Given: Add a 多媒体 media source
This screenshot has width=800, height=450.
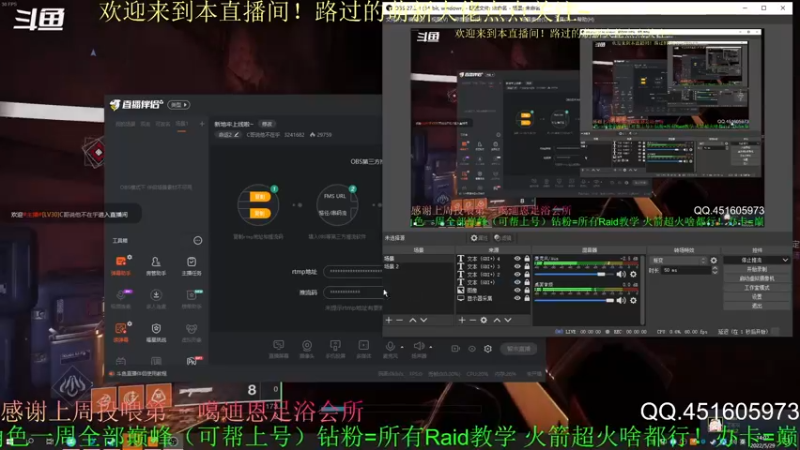Looking at the screenshot, I should (x=363, y=349).
